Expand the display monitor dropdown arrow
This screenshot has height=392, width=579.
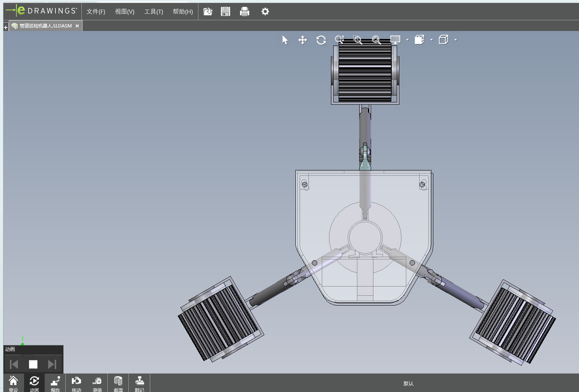[x=407, y=40]
